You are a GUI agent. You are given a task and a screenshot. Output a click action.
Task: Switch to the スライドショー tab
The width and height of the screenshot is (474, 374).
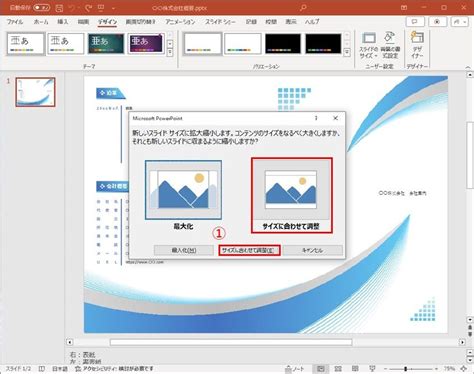tap(220, 22)
